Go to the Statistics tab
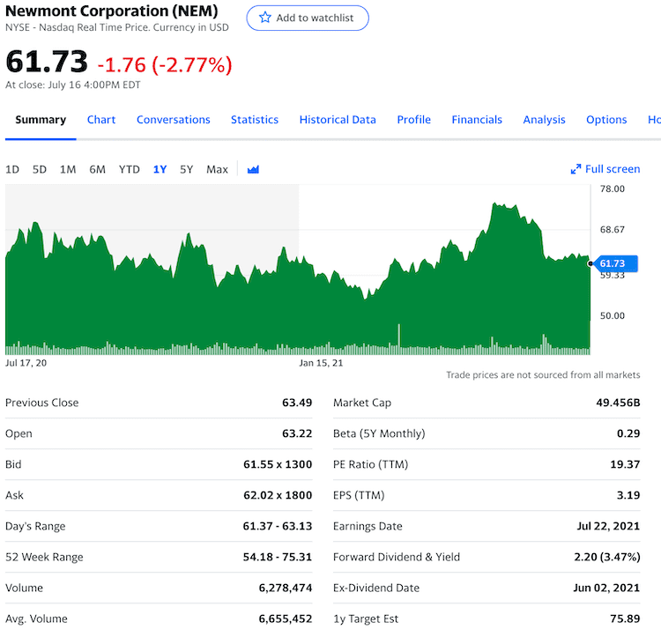Viewport: 661px width, 644px height. (255, 120)
